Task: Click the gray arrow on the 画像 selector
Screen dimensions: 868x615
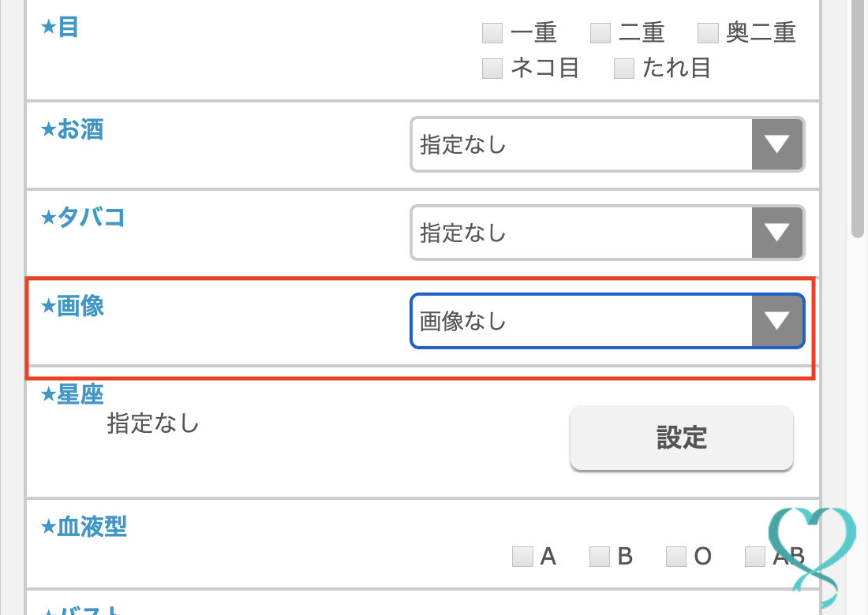Action: tap(778, 320)
